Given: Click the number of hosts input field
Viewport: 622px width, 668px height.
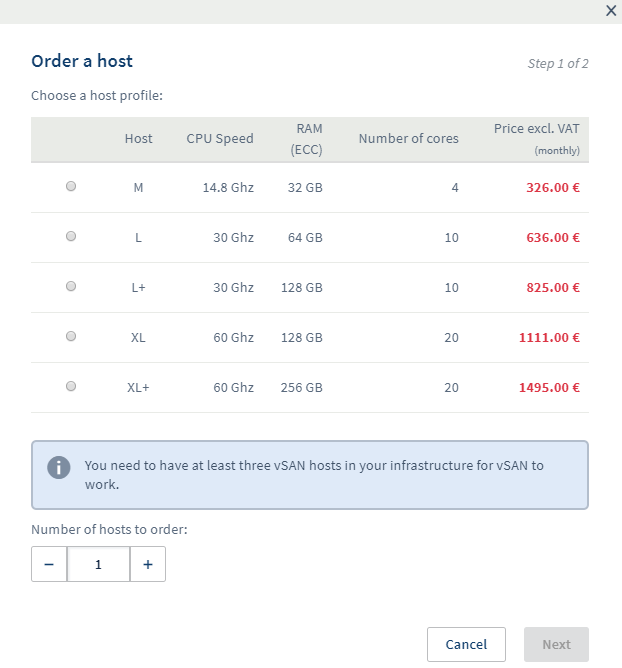Looking at the screenshot, I should (98, 564).
